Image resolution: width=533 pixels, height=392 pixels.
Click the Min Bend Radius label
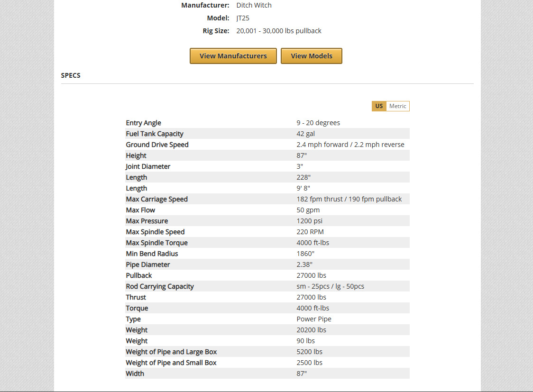click(x=152, y=254)
